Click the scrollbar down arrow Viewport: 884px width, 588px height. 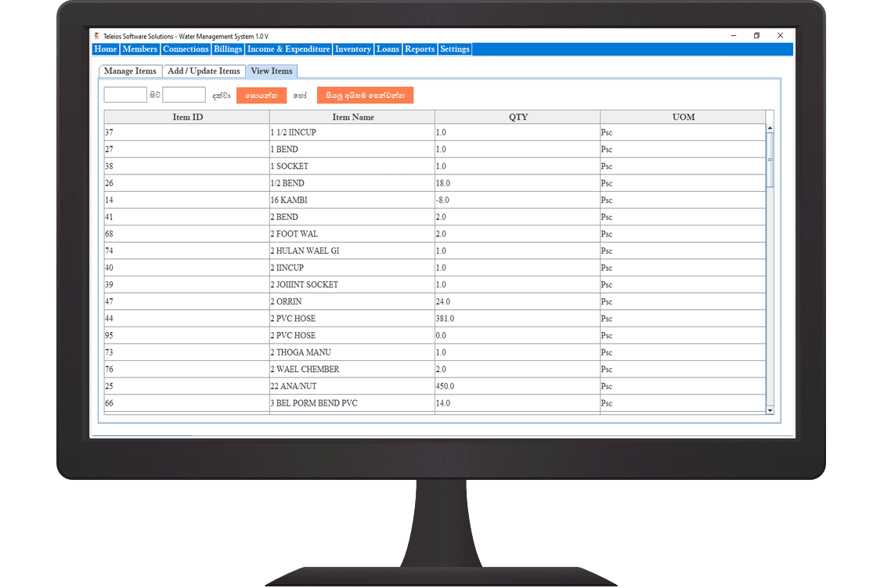770,409
